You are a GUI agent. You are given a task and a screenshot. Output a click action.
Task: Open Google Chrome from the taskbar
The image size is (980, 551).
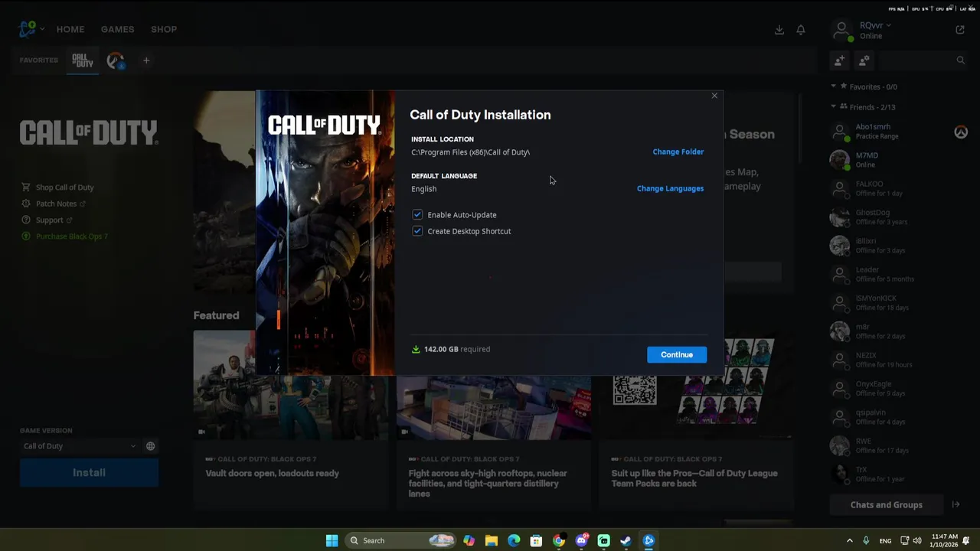pyautogui.click(x=559, y=540)
